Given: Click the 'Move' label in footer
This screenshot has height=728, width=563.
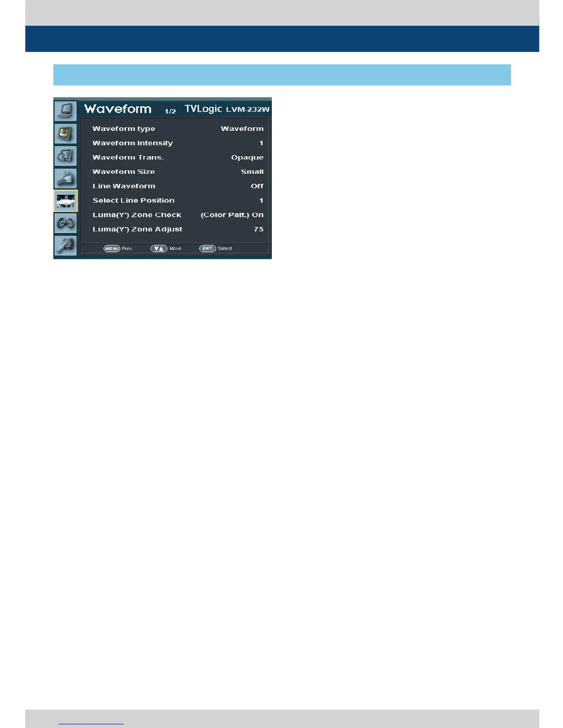Looking at the screenshot, I should (x=175, y=249).
